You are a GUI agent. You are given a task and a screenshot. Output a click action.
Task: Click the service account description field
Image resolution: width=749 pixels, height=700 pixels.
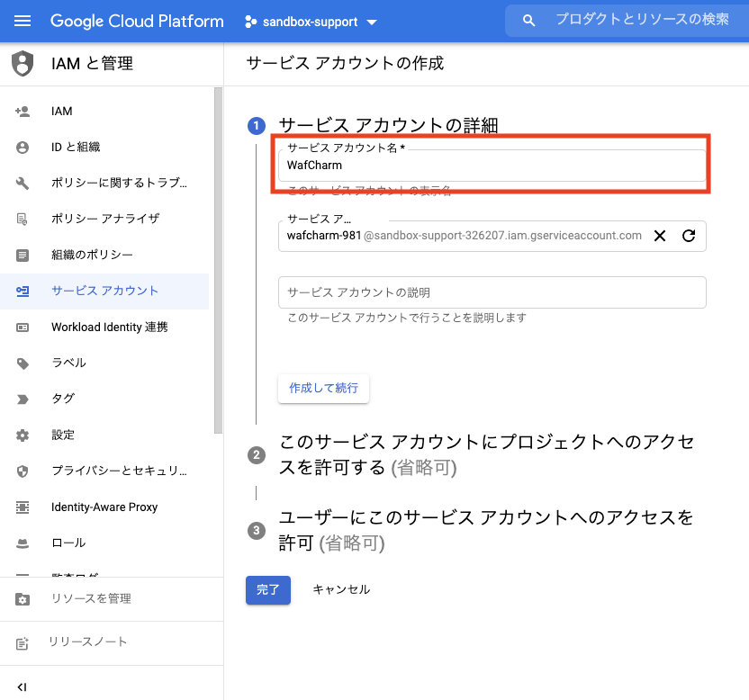pyautogui.click(x=492, y=292)
